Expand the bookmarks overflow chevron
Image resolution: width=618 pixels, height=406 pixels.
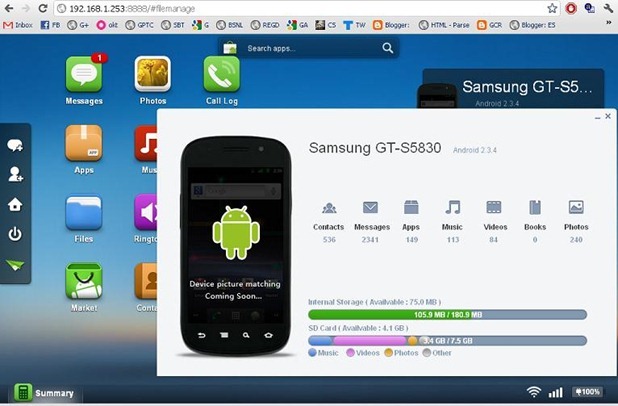[609, 23]
